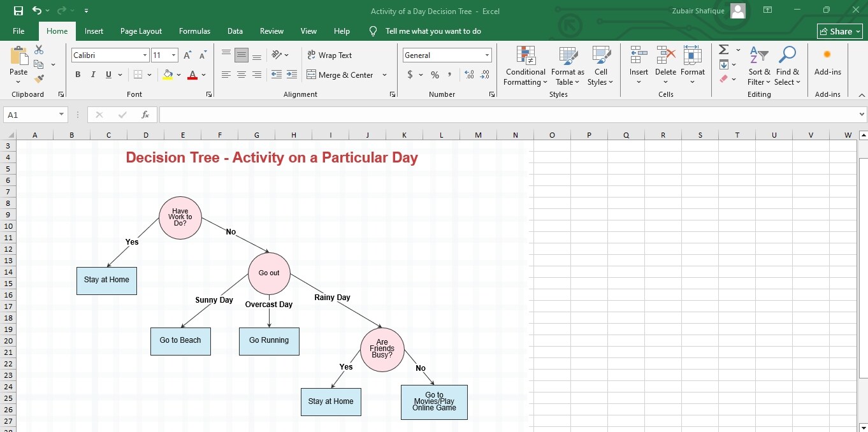Viewport: 868px width, 432px height.
Task: Click the Increase Decimal icon
Action: point(469,75)
